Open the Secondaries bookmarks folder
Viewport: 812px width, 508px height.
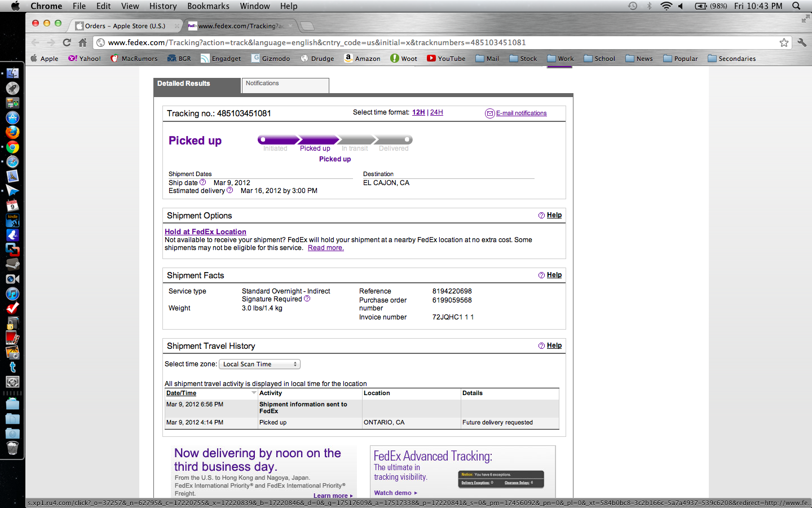[x=732, y=58]
